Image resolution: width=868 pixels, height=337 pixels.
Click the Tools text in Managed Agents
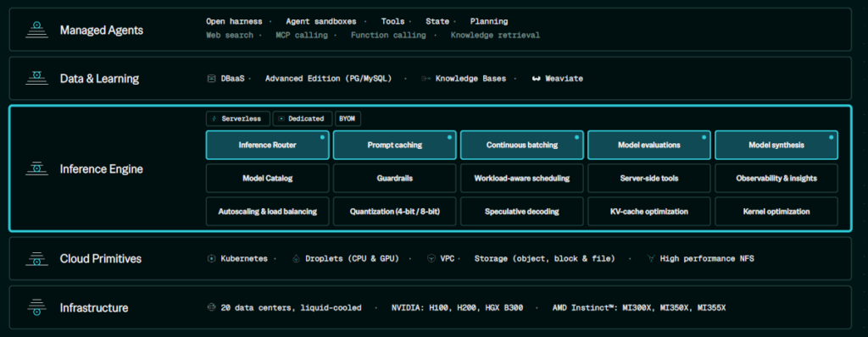(x=392, y=21)
